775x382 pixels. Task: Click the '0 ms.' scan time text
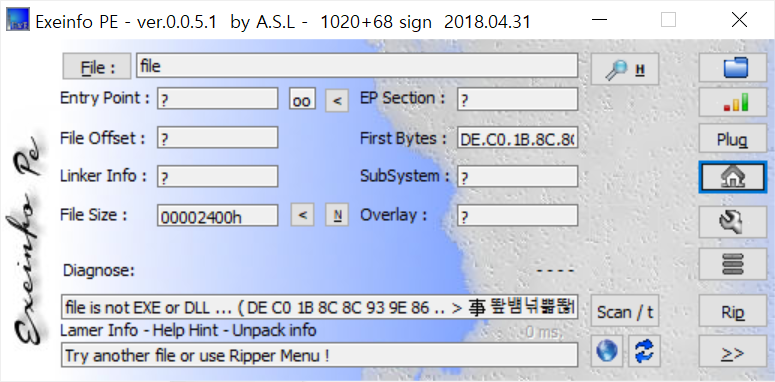[544, 333]
